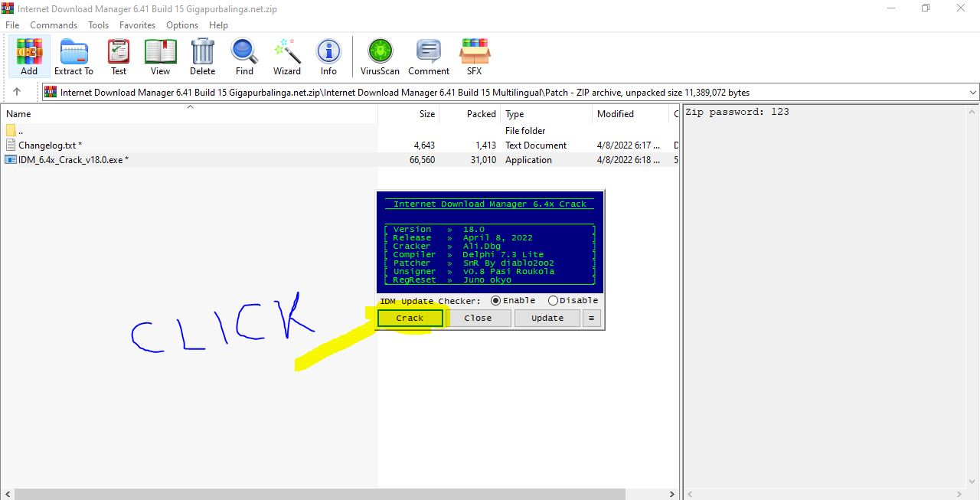980x500 pixels.
Task: Click the '4/8/2022 6:18' modified date
Action: (x=628, y=159)
